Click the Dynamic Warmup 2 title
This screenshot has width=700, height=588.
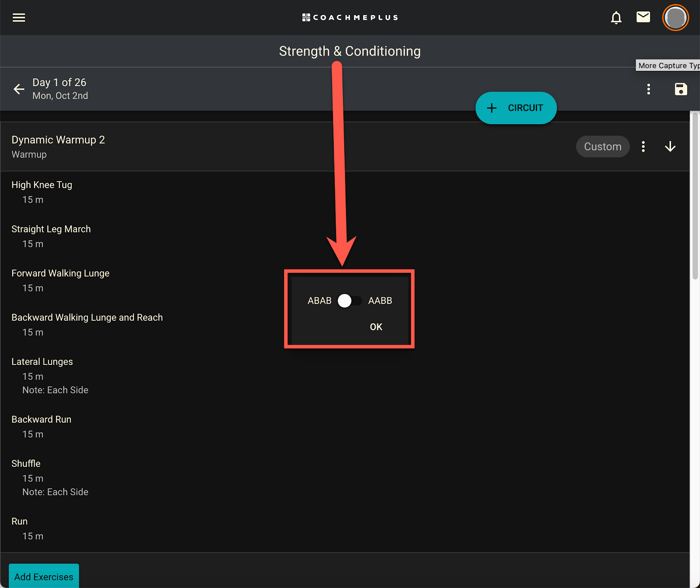58,140
